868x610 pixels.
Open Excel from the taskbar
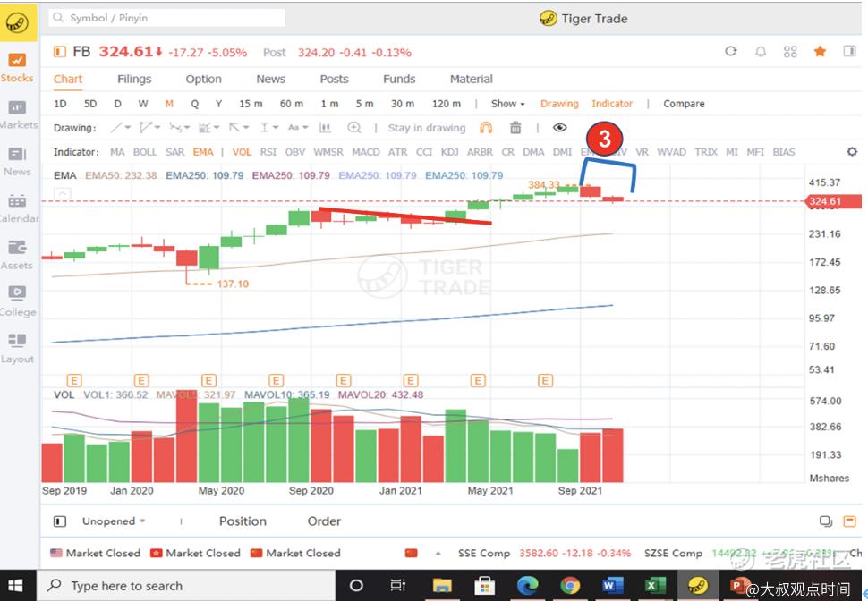[655, 586]
